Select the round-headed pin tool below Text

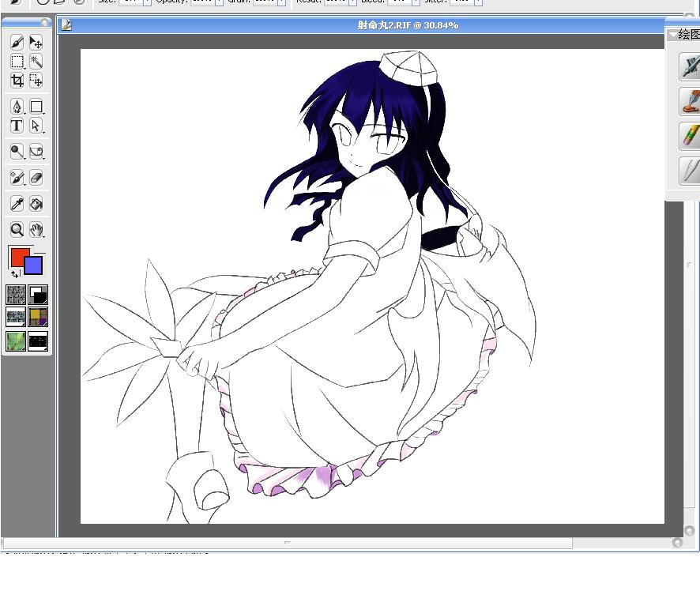click(x=17, y=152)
